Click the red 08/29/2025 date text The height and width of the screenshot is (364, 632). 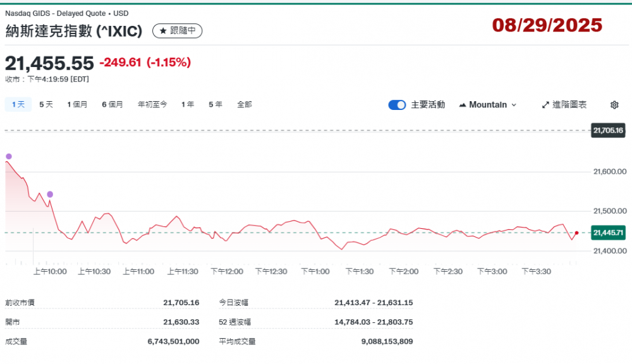[547, 25]
